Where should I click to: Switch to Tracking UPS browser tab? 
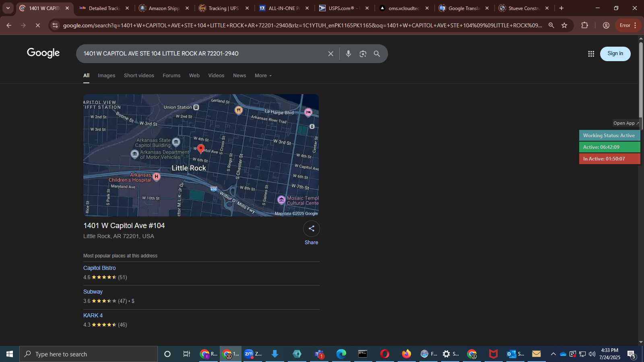(x=224, y=8)
